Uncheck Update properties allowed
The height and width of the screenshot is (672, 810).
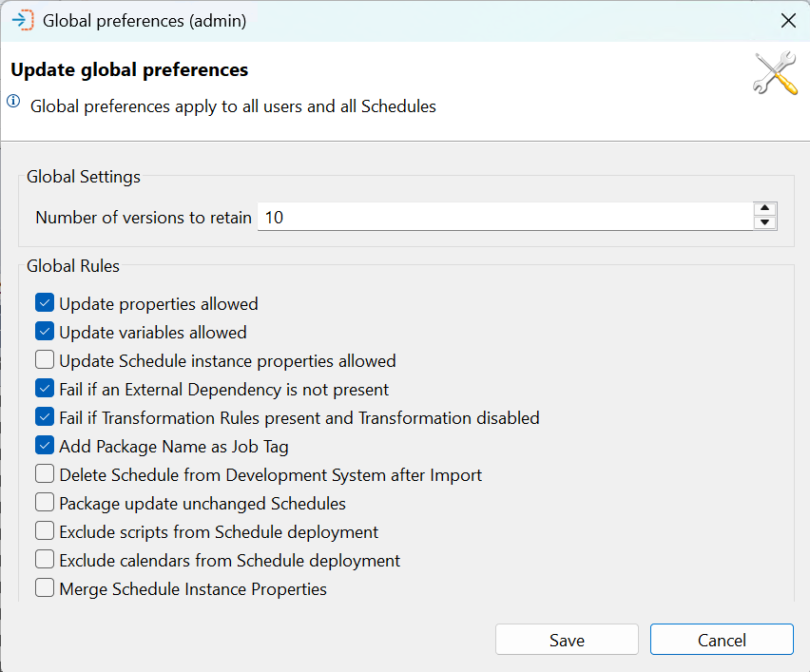45,302
